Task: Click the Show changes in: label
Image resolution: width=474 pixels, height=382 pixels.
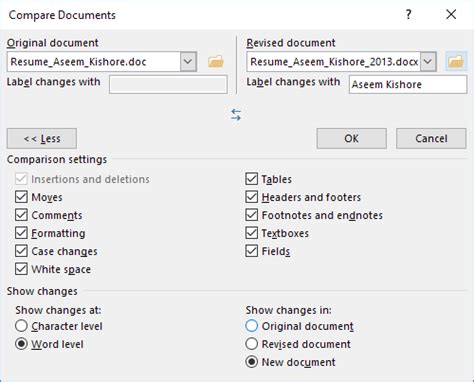Action: tap(289, 310)
